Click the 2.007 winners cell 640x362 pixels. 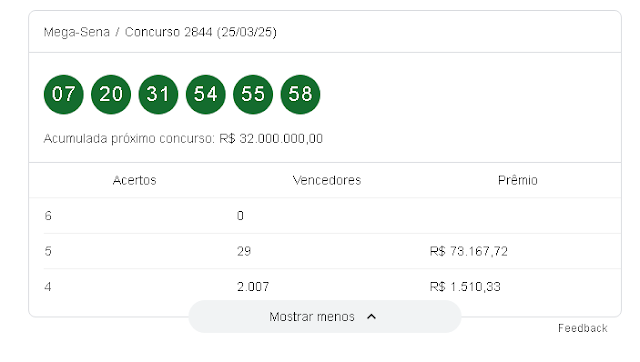(253, 286)
